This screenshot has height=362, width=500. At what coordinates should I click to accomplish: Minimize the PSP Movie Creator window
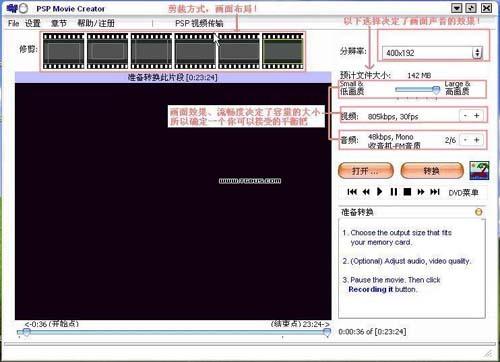pos(457,8)
